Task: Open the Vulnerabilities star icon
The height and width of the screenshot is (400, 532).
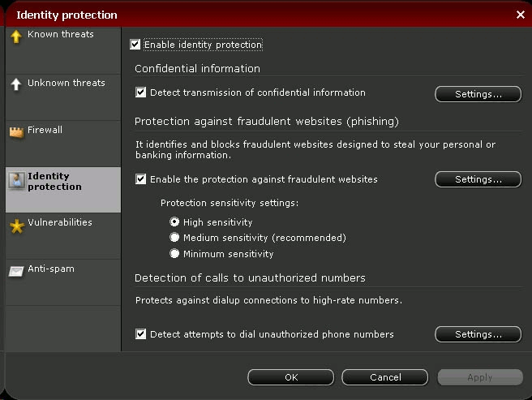Action: coord(16,226)
